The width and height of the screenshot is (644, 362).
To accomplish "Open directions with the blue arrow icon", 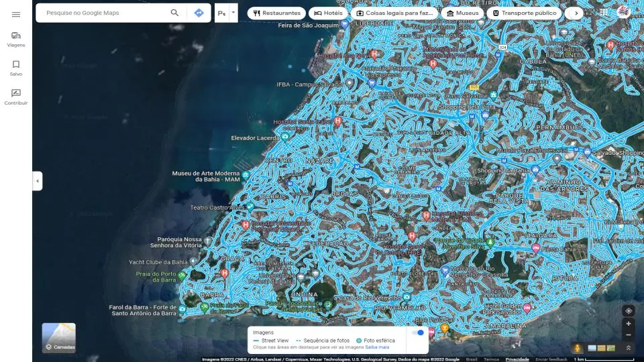I will (199, 13).
